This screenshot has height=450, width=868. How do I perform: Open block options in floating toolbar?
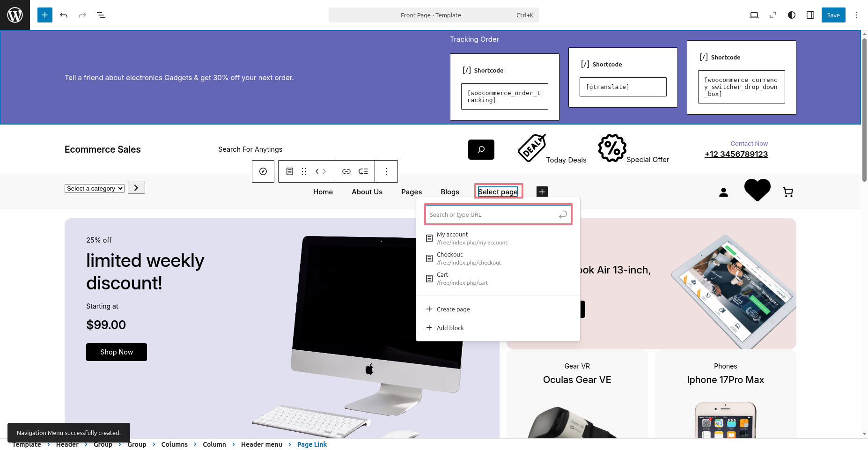point(386,171)
